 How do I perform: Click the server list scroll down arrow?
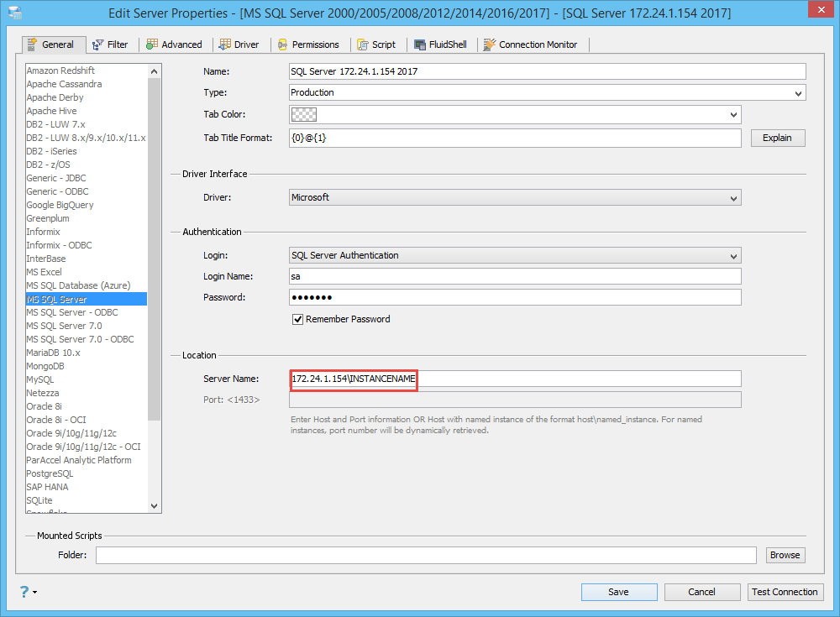(x=155, y=505)
